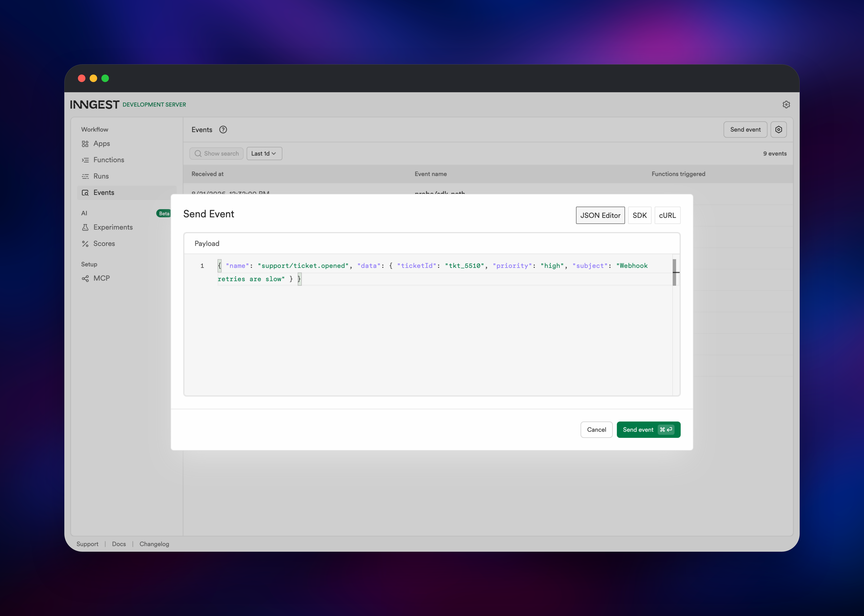Click the payload editor scrollbar thumb
Viewport: 864px width, 616px height.
click(x=674, y=272)
